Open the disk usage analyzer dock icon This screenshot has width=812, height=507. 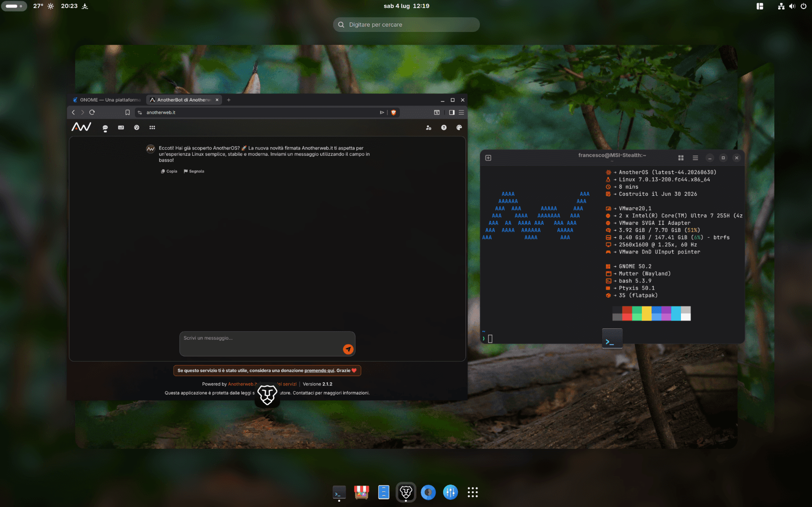(428, 492)
